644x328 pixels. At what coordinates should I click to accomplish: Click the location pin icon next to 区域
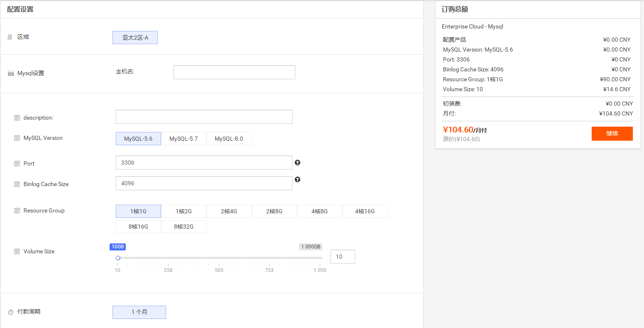pos(10,37)
